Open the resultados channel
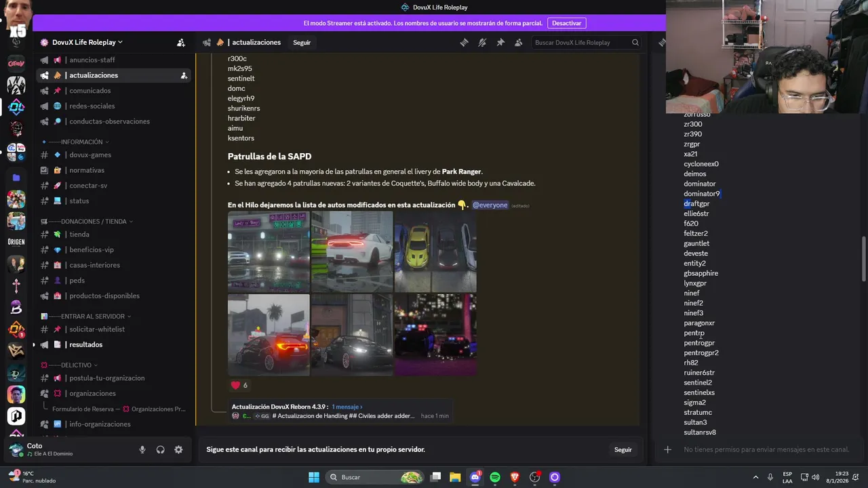The height and width of the screenshot is (488, 868). click(x=85, y=344)
